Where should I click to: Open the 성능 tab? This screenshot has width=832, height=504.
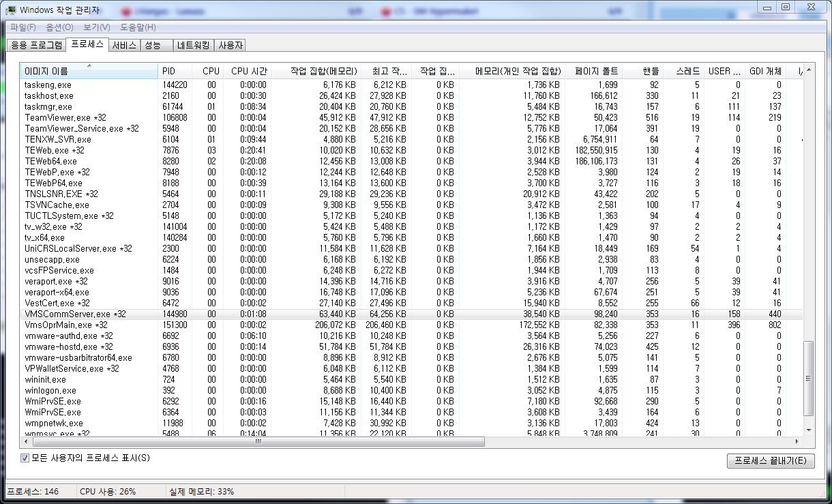pos(156,46)
